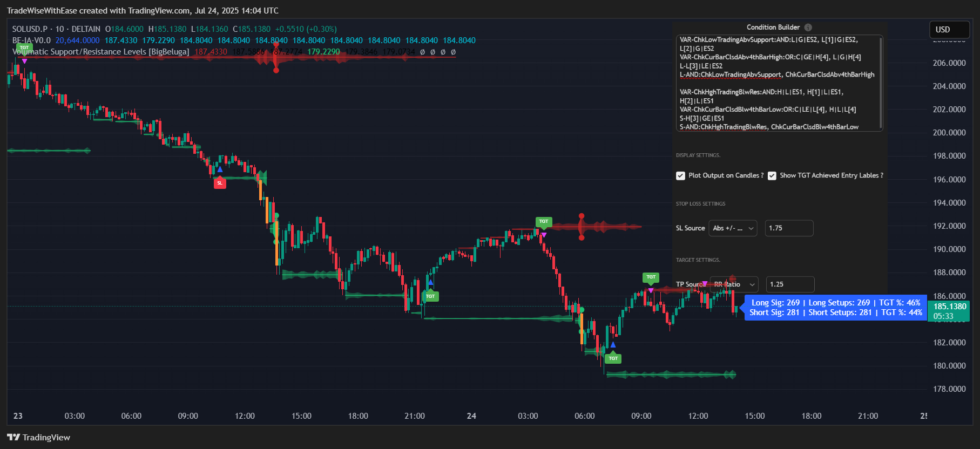Click the 20,644.0000 value in the legend

click(x=77, y=40)
